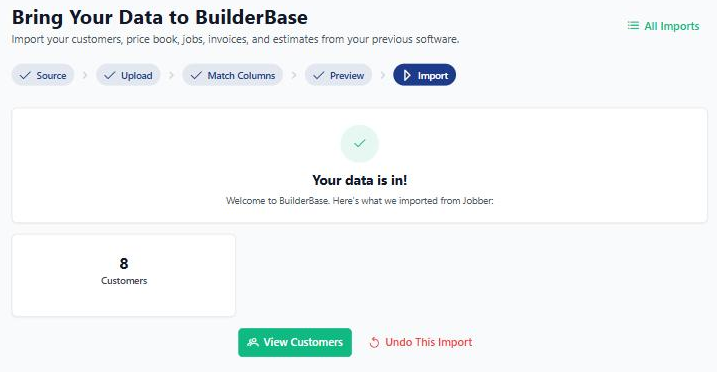The height and width of the screenshot is (372, 717).
Task: Open the All Imports link
Action: pyautogui.click(x=663, y=26)
